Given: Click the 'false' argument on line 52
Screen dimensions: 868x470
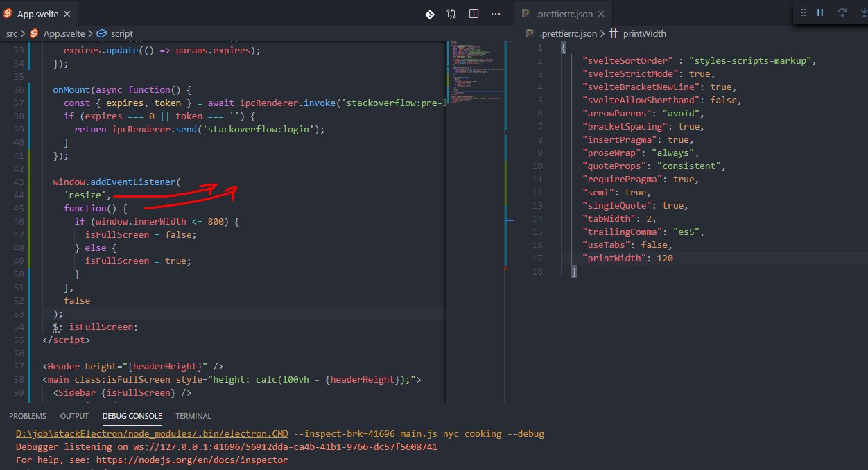Looking at the screenshot, I should [x=77, y=301].
